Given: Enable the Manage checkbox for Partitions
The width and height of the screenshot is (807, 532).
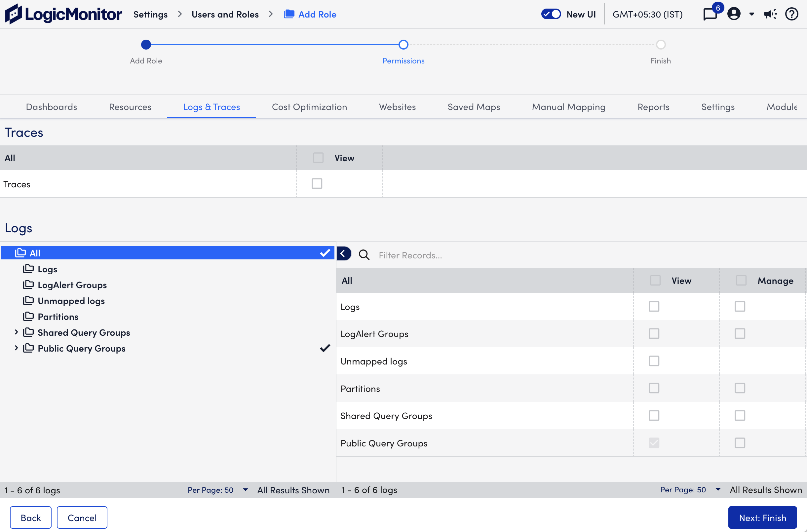Looking at the screenshot, I should tap(740, 388).
